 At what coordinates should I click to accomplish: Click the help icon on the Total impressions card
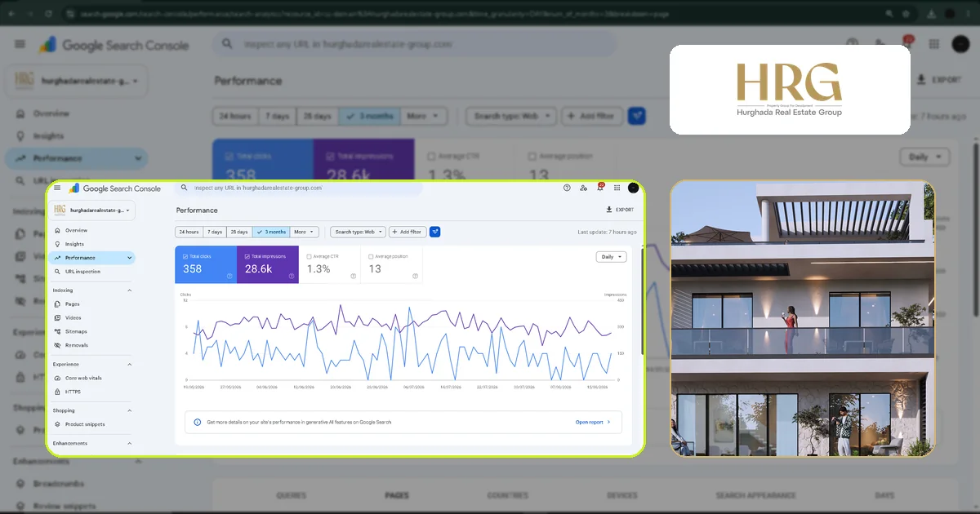[x=292, y=276]
